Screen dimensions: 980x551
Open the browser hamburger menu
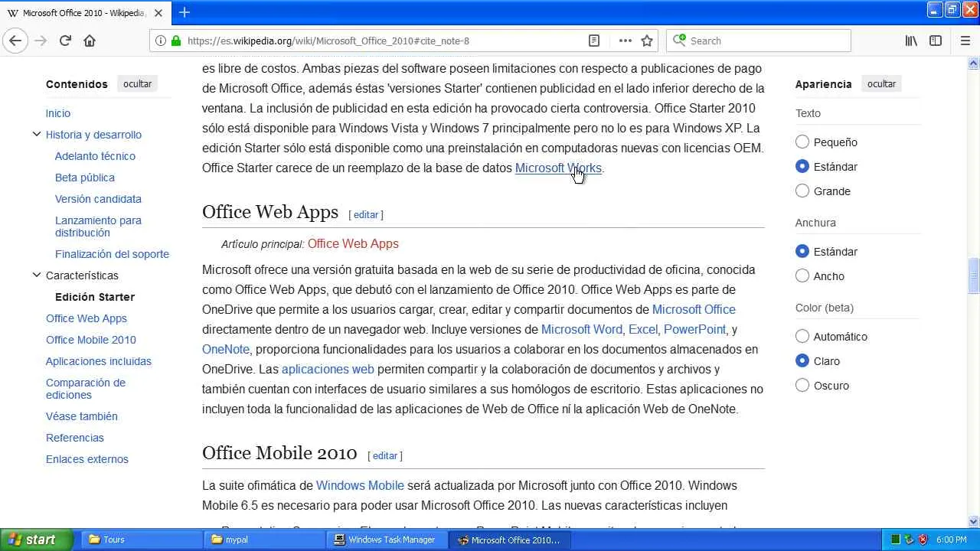coord(965,41)
